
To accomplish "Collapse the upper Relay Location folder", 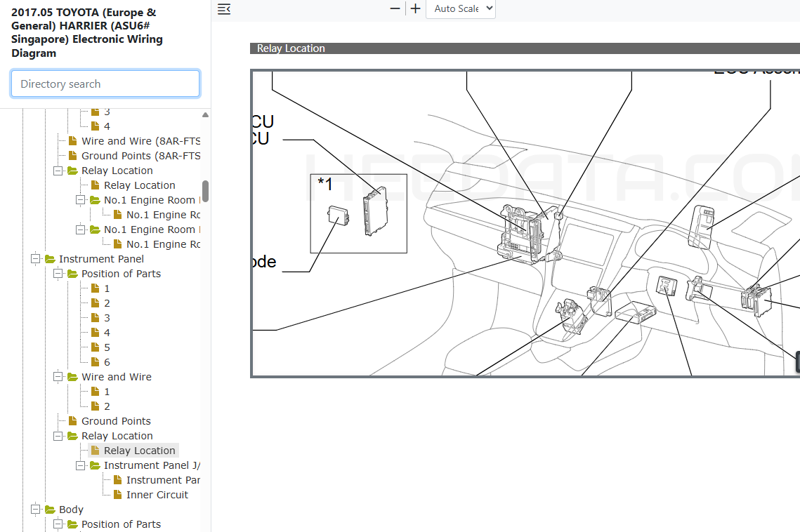I will (58, 171).
